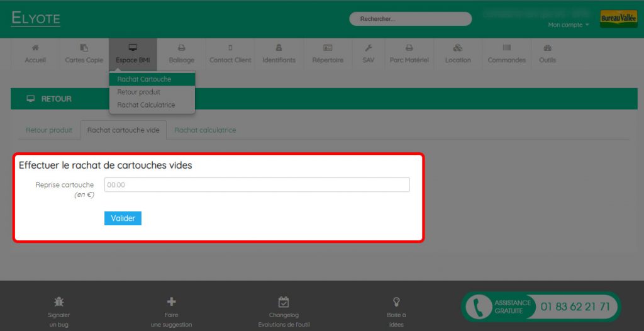Expand the Espace BMI menu

(133, 54)
